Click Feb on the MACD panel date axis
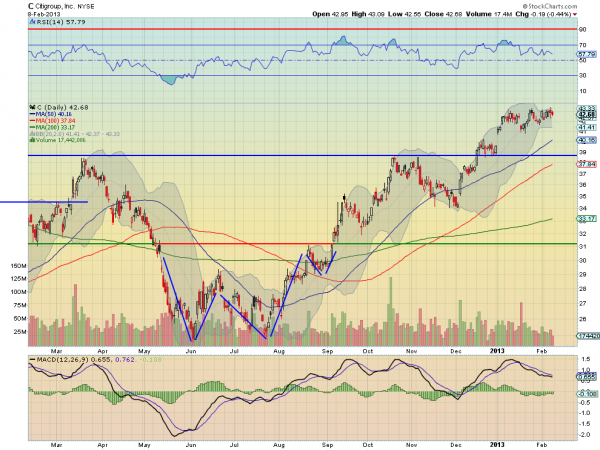 [541, 445]
